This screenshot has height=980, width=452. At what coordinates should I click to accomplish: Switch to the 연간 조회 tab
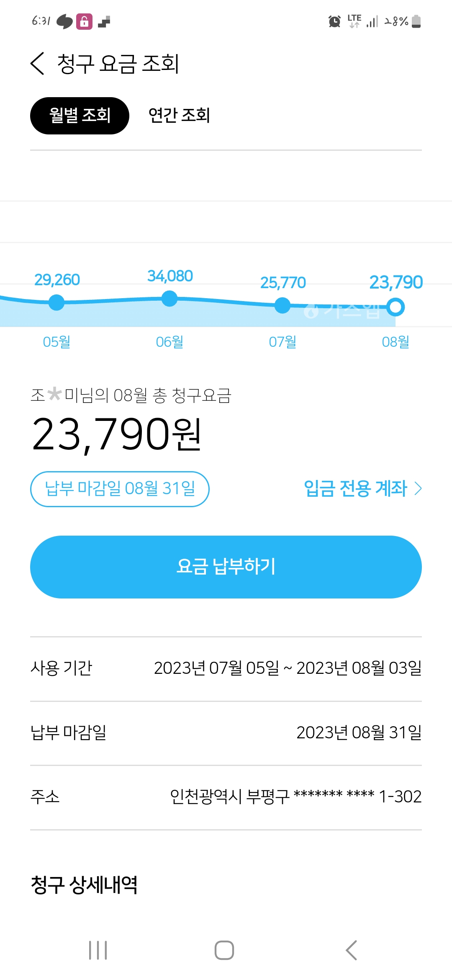(x=179, y=116)
